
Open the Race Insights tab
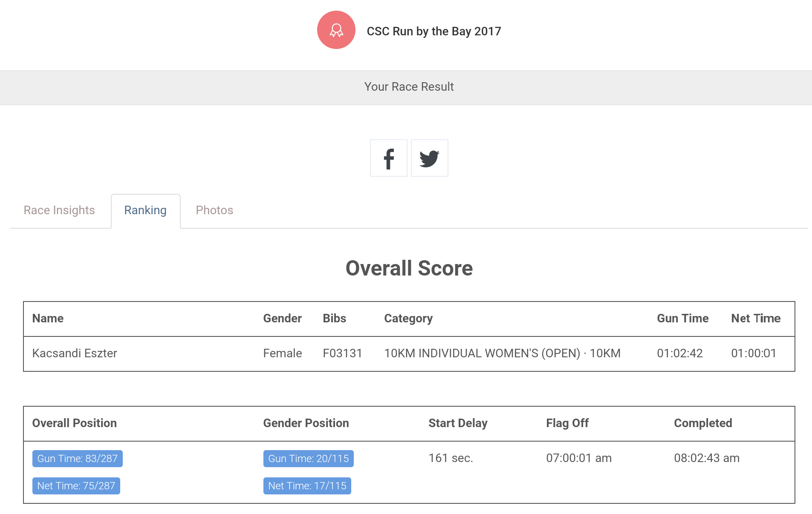pos(59,210)
